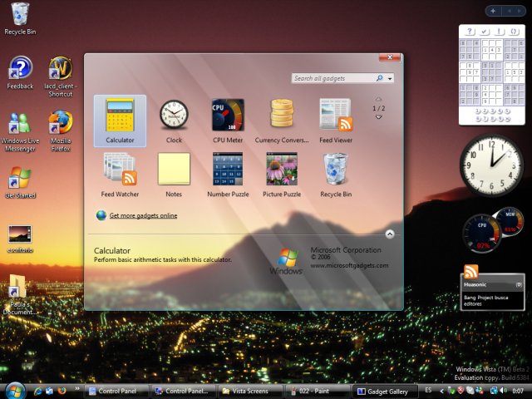This screenshot has height=399, width=532.
Task: Collapse the gadget details pane
Action: coord(389,234)
